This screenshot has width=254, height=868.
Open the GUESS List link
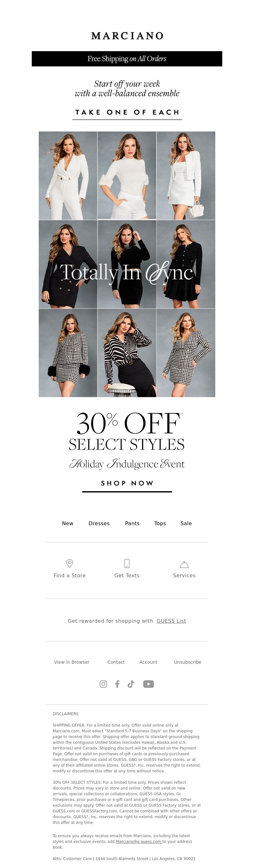coord(171,621)
